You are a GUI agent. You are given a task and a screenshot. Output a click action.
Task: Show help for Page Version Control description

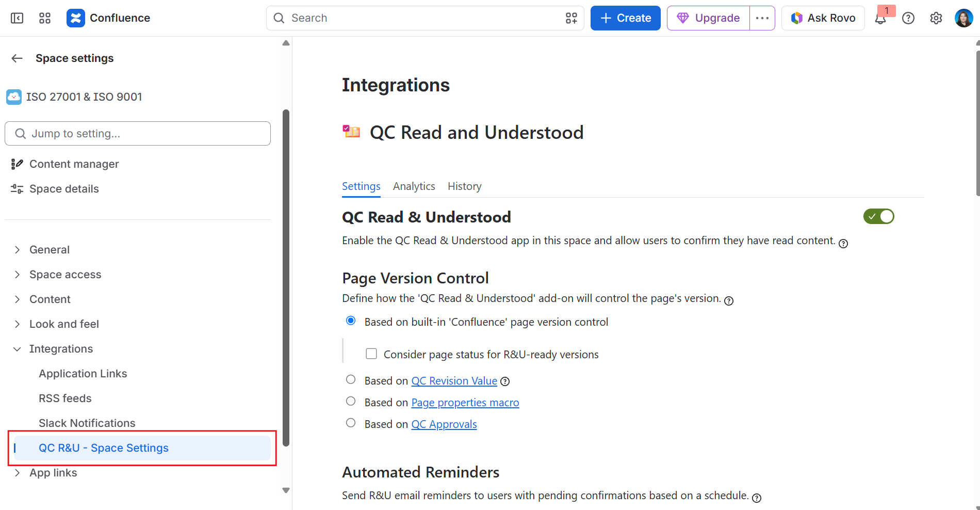click(x=729, y=301)
